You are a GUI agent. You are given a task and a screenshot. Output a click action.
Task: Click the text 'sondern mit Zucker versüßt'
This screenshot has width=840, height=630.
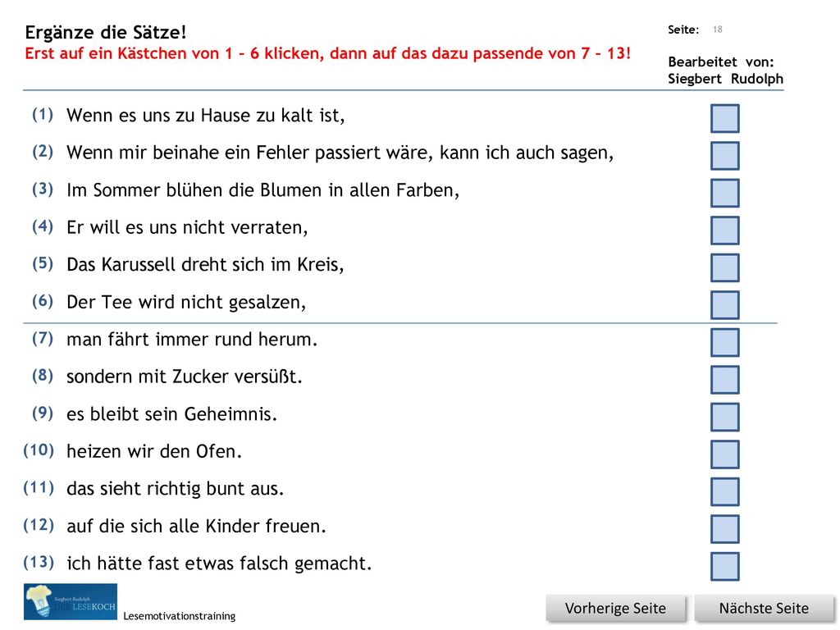click(x=185, y=377)
